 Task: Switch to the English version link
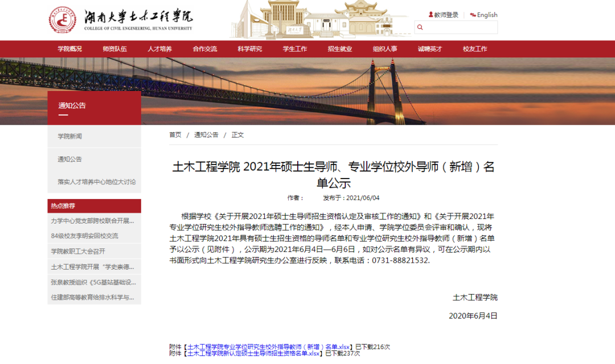click(x=487, y=15)
